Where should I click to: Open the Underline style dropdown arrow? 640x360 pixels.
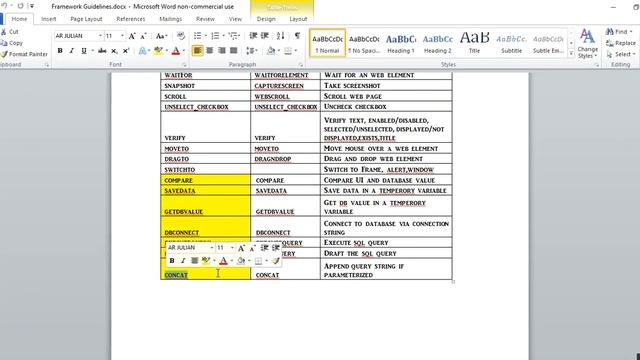pyautogui.click(x=92, y=51)
